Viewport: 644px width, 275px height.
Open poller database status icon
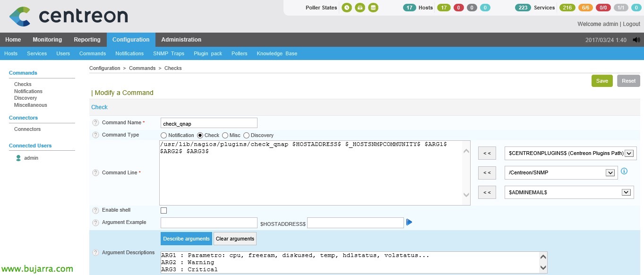click(x=373, y=8)
